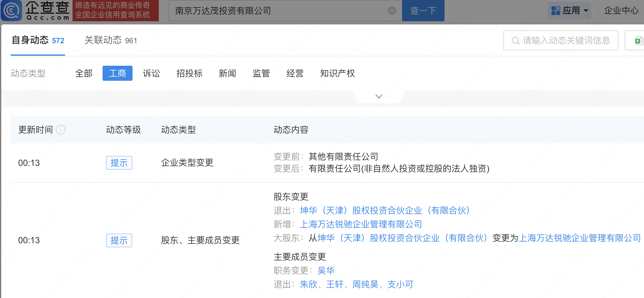
Task: Open the 应用 dropdown arrow
Action: pos(586,11)
